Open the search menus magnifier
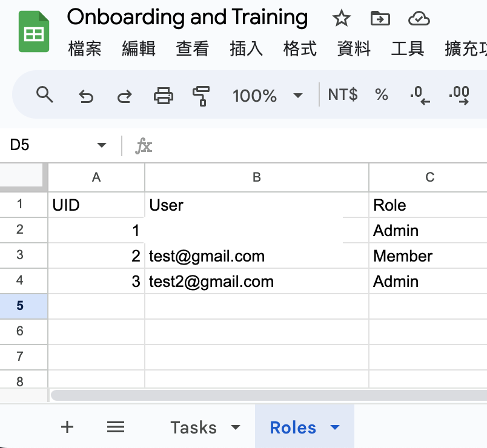Viewport: 487px width, 448px height. coord(44,94)
